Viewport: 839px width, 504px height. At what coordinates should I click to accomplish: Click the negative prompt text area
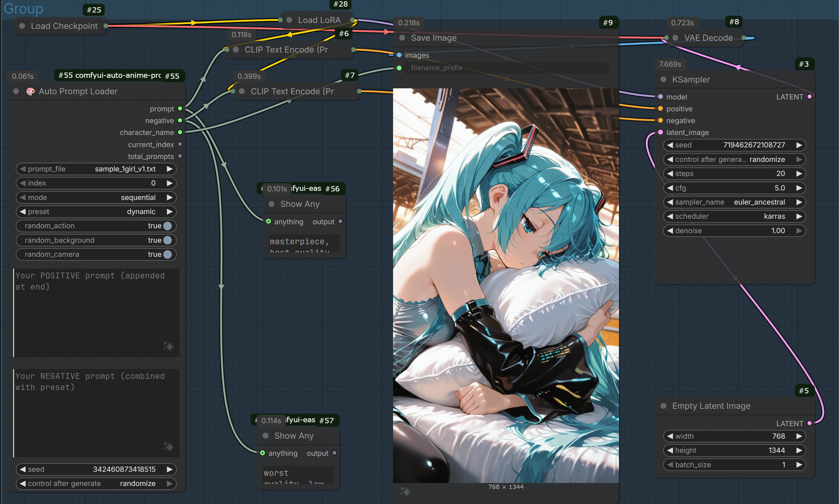pos(96,413)
